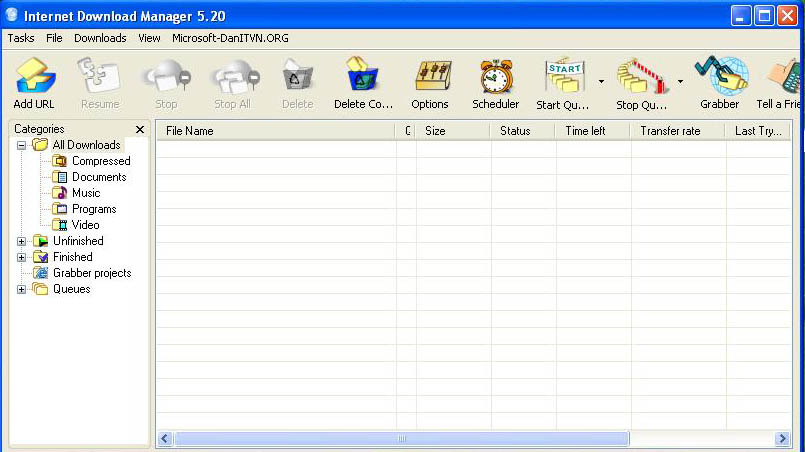The height and width of the screenshot is (452, 805).
Task: Click the scroll left arrow
Action: 165,439
